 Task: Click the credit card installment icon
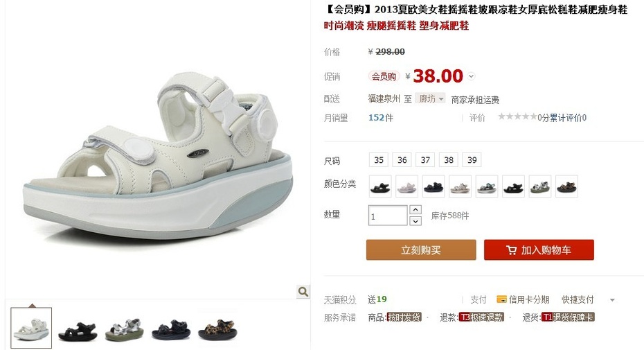pyautogui.click(x=501, y=299)
